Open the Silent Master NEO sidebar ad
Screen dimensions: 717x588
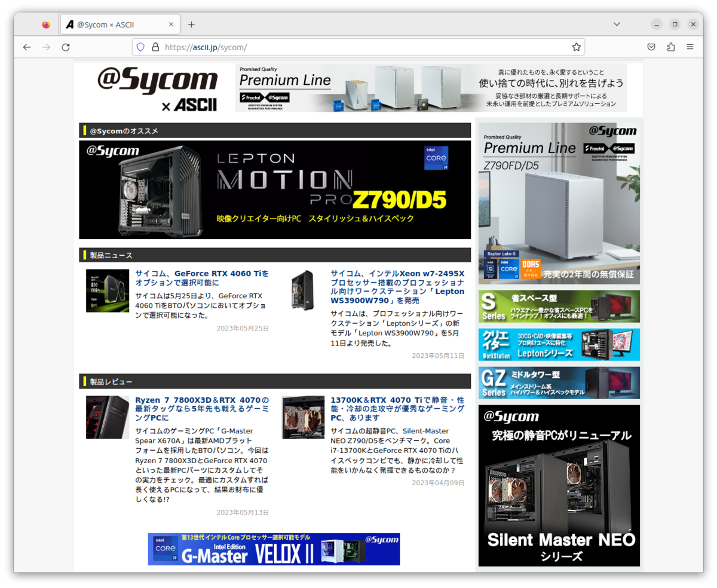click(x=559, y=486)
